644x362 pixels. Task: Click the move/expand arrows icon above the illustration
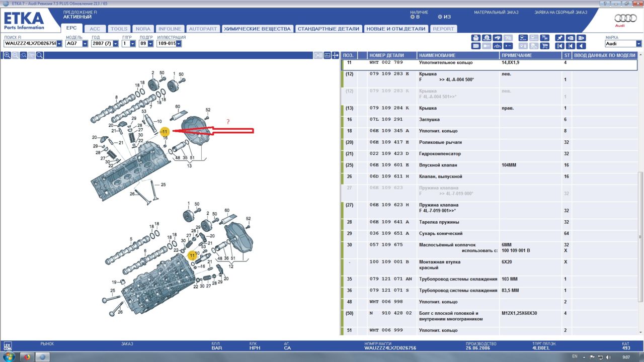[x=336, y=55]
